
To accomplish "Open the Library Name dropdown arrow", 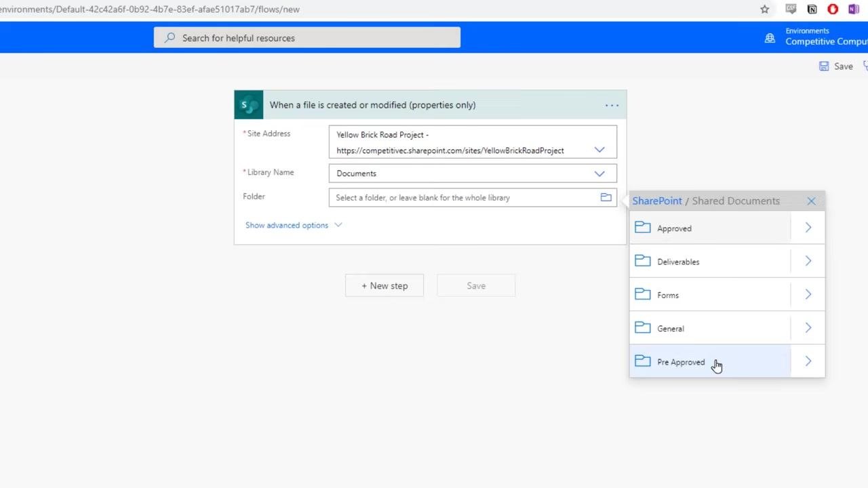I will coord(599,174).
